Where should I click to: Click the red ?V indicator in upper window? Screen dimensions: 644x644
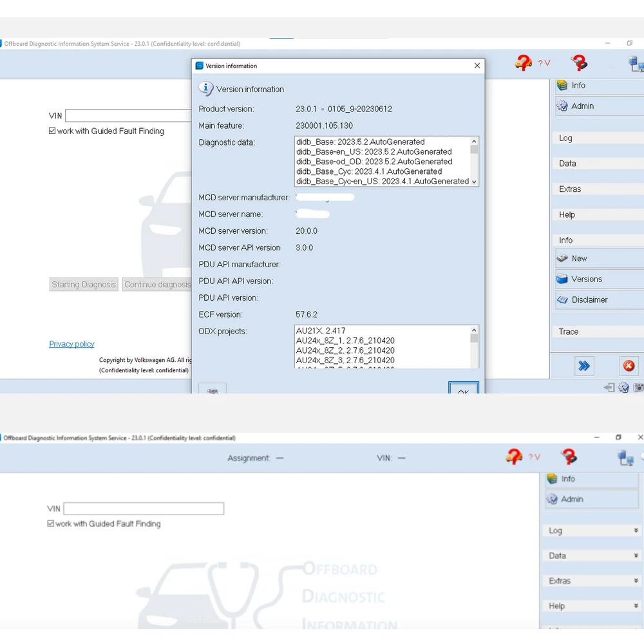click(544, 63)
